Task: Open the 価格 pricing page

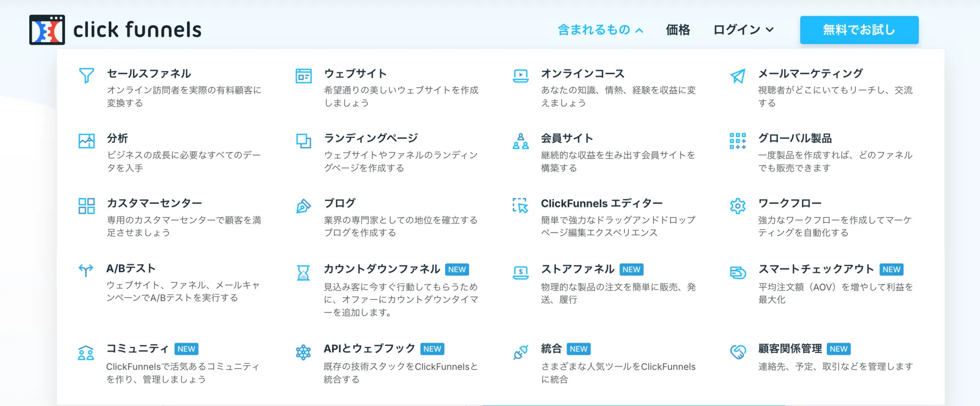Action: (677, 30)
